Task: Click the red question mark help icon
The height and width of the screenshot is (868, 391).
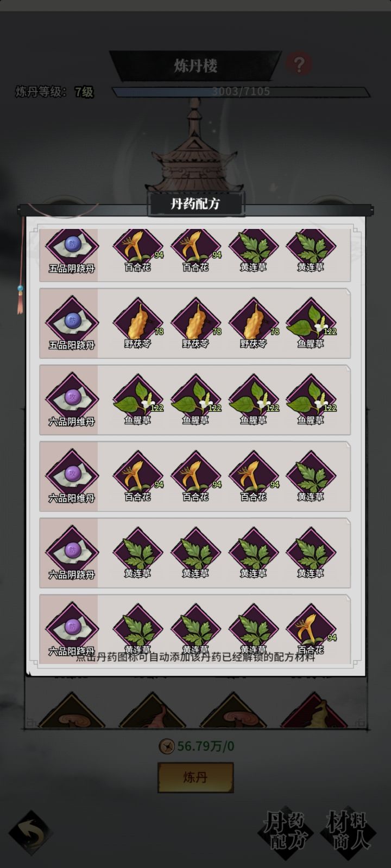Action: [298, 64]
